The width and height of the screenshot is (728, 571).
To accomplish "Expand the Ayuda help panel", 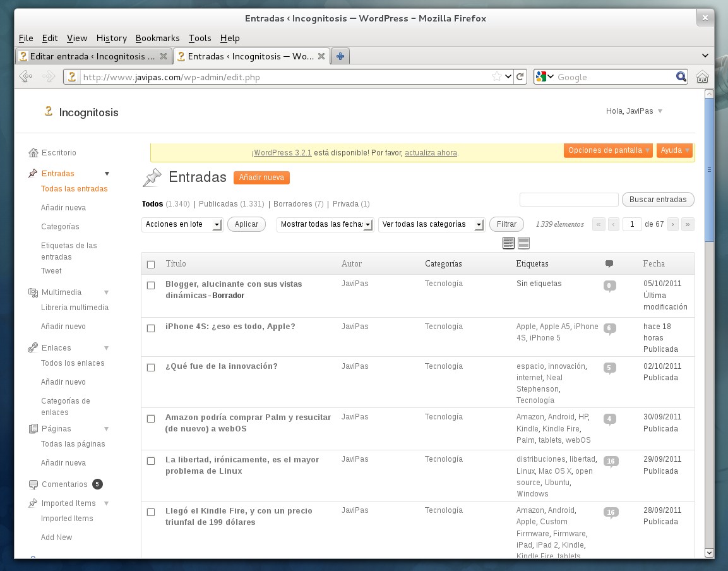I will (x=674, y=150).
